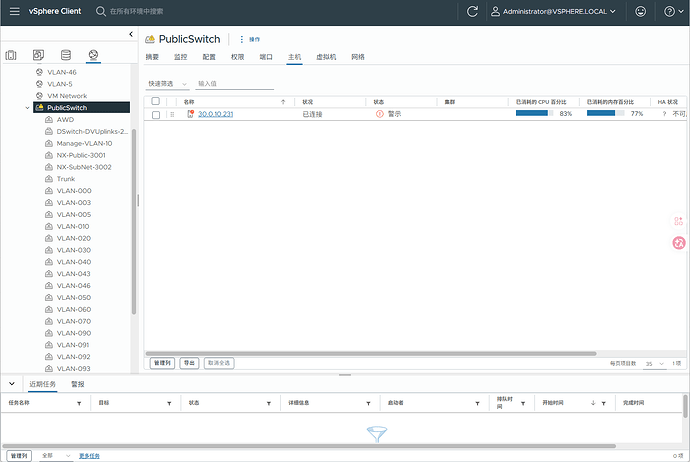
Task: Filter the initiator column in recent tasks
Action: pos(477,403)
